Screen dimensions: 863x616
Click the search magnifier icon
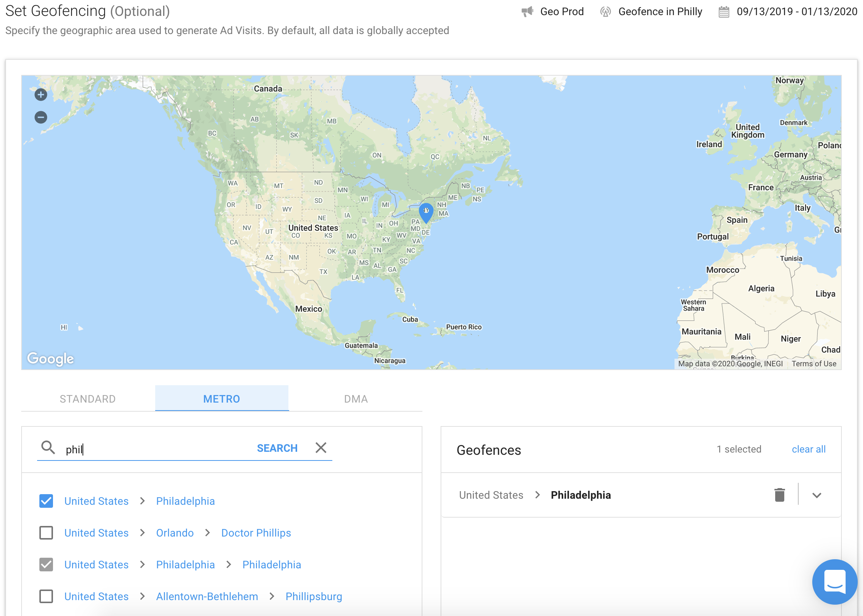click(48, 448)
